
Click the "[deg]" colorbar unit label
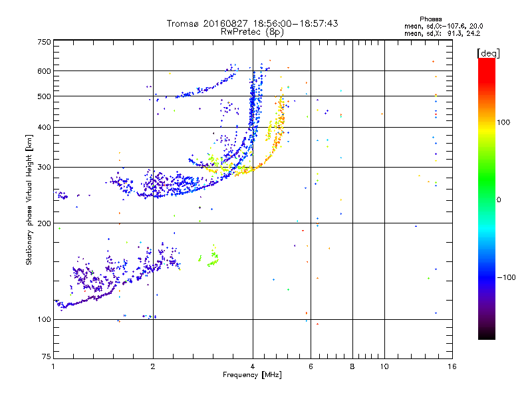(x=488, y=53)
